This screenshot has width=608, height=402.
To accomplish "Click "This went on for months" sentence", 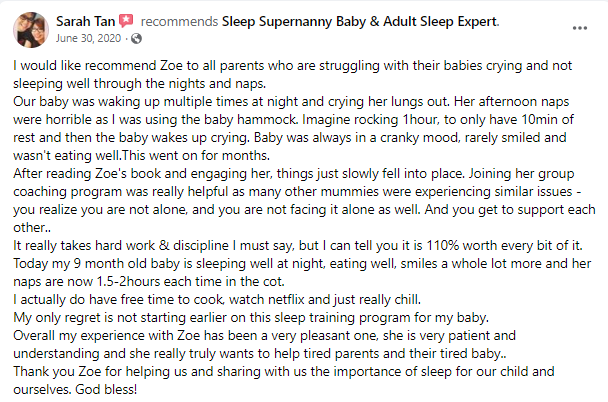I will pos(196,155).
